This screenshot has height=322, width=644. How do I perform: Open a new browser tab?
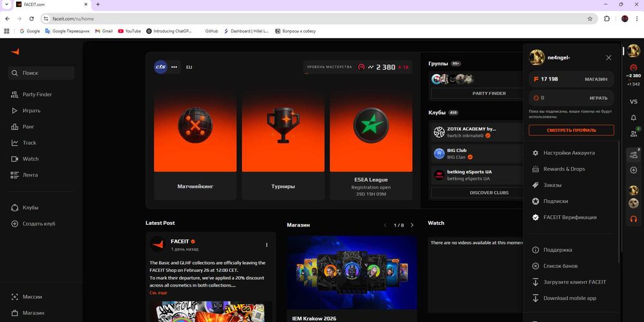tap(98, 5)
